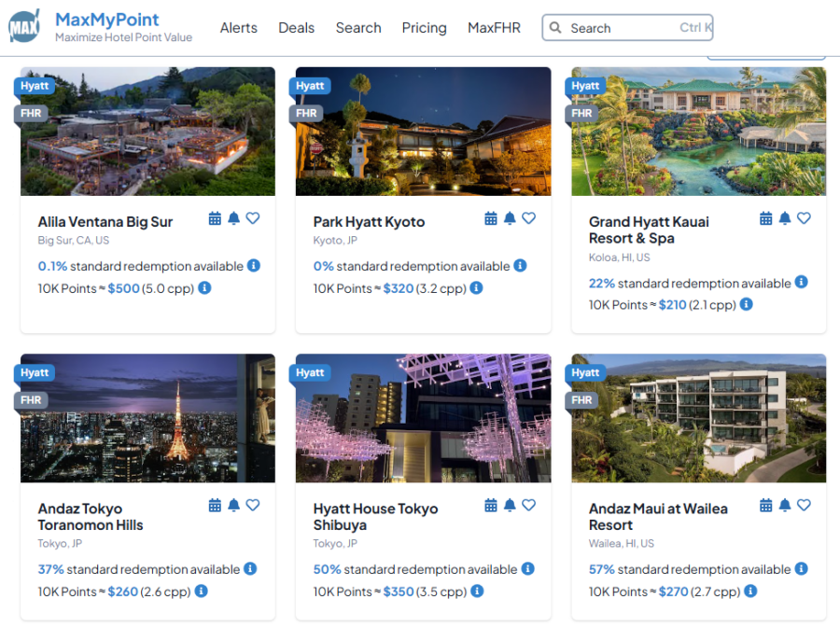Open the Deals menu item
This screenshot has height=627, width=840.
pos(296,28)
